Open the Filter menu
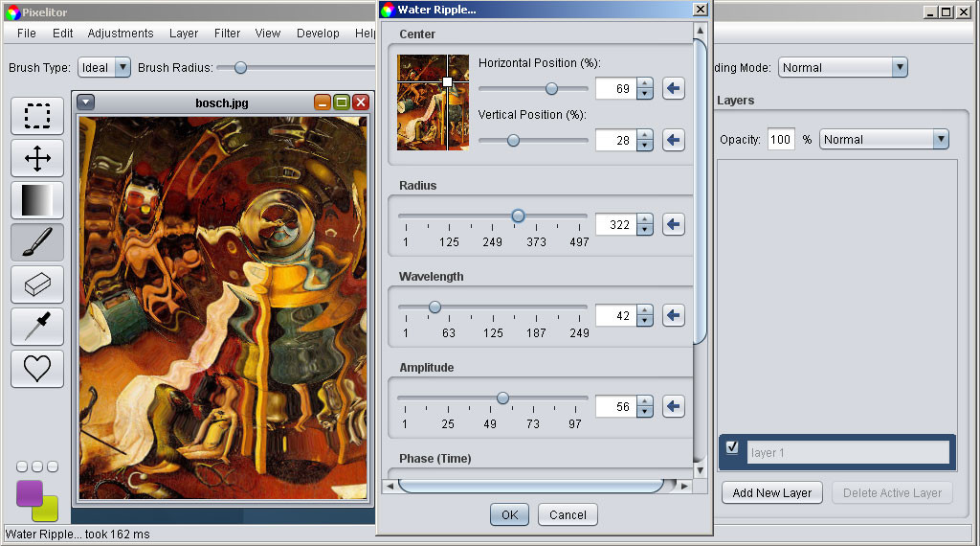 227,34
